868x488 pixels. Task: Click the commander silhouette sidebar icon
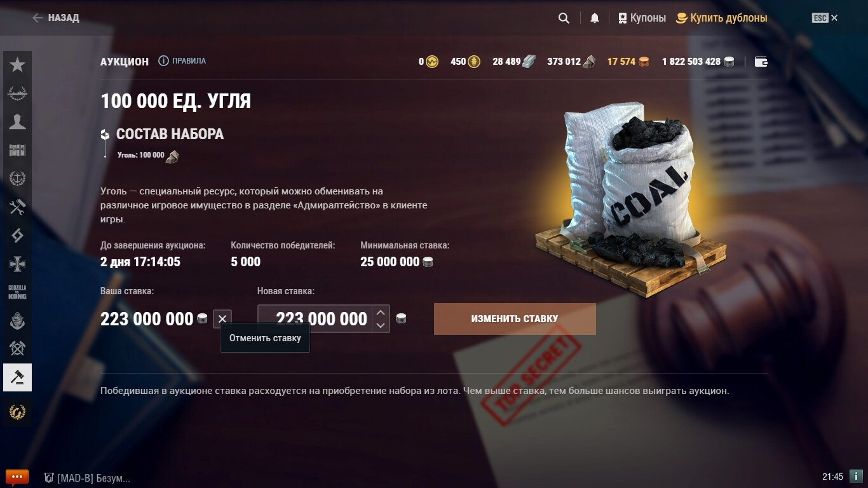coord(17,122)
